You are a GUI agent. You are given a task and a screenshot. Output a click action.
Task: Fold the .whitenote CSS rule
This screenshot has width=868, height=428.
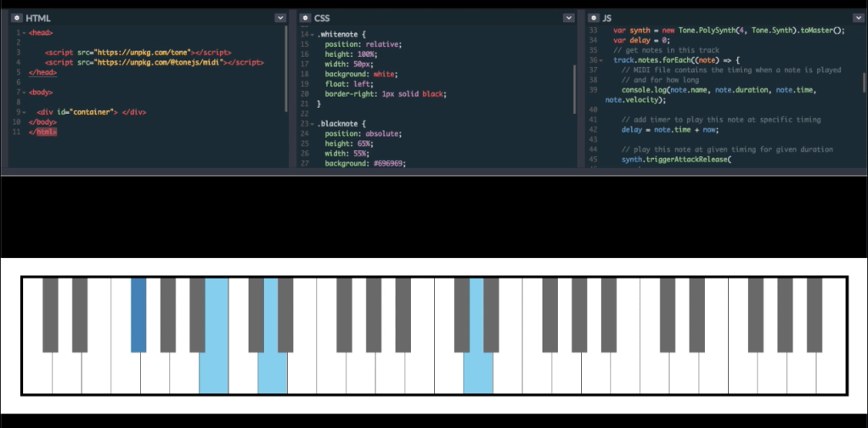(313, 35)
